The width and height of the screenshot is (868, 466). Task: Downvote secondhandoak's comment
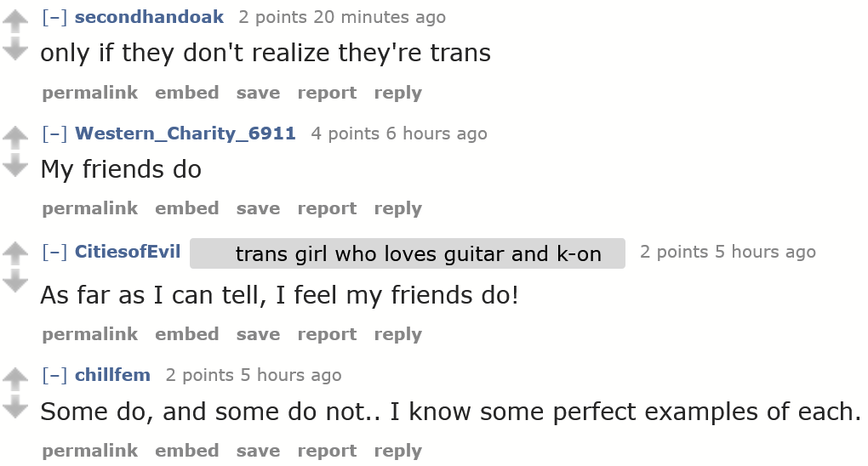tap(15, 49)
